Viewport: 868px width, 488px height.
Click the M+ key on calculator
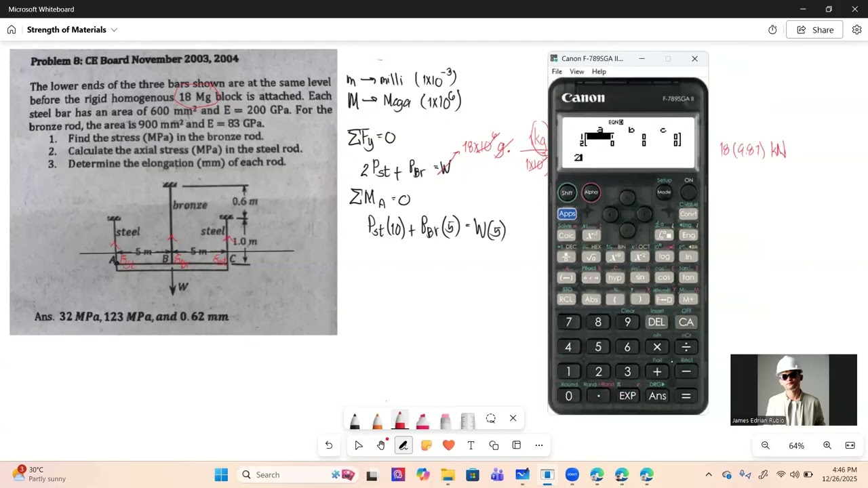point(688,299)
